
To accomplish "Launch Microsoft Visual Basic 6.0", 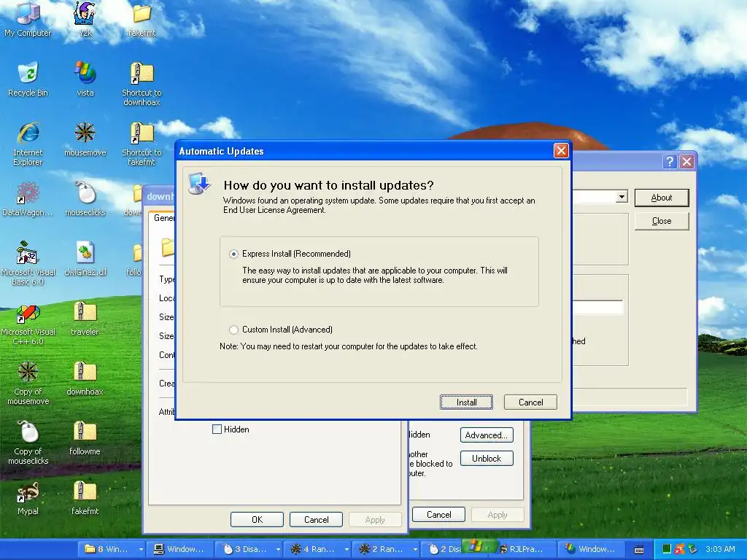I will coord(28,263).
